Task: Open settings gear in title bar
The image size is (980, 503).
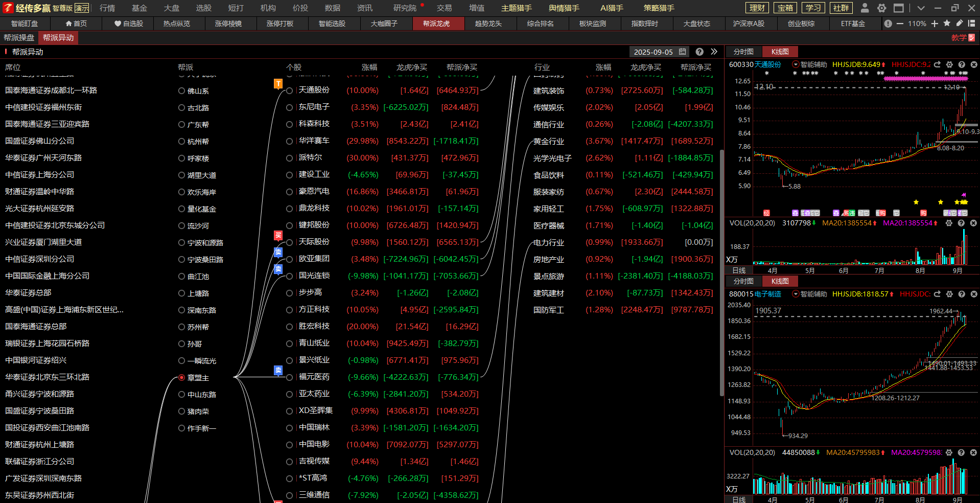Action: 881,8
